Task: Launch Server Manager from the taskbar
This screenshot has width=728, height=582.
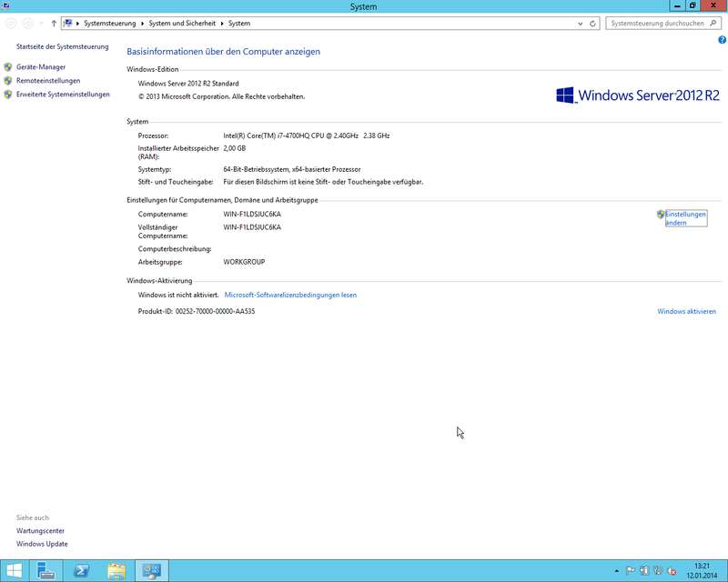Action: [47, 571]
